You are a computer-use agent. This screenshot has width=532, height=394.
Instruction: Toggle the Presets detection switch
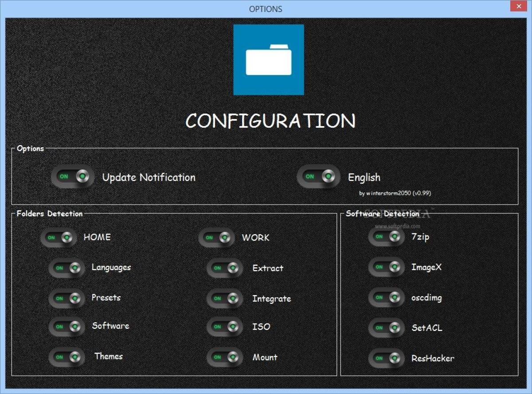66,298
